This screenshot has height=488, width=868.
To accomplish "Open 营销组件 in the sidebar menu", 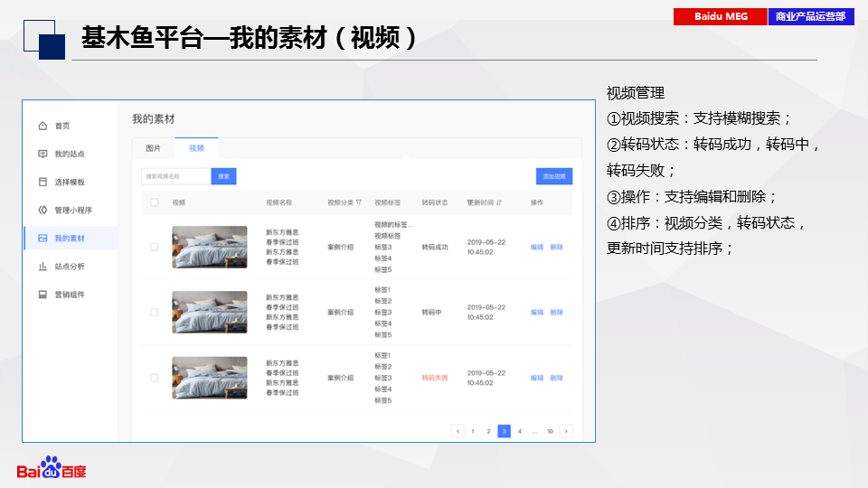I will (x=70, y=295).
